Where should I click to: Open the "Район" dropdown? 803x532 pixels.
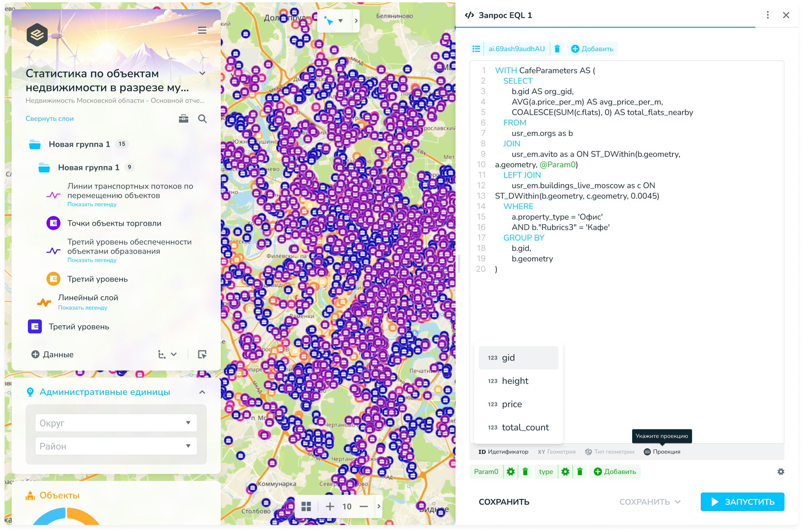(x=116, y=446)
